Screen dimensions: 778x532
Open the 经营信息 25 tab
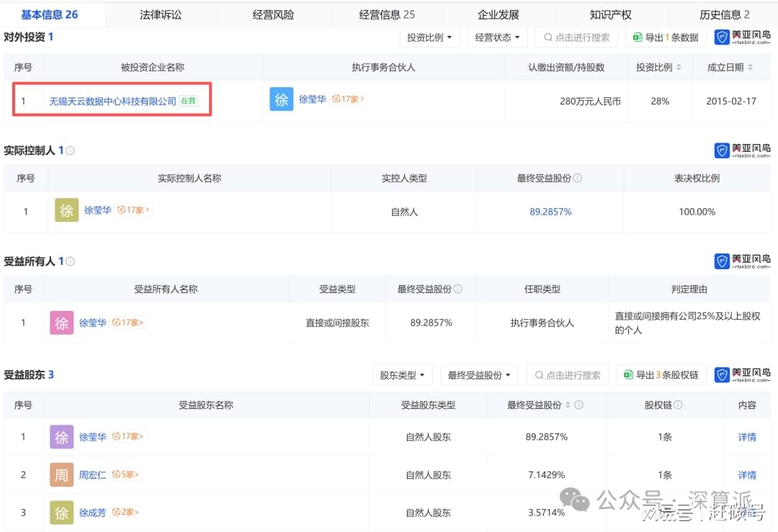coord(387,15)
